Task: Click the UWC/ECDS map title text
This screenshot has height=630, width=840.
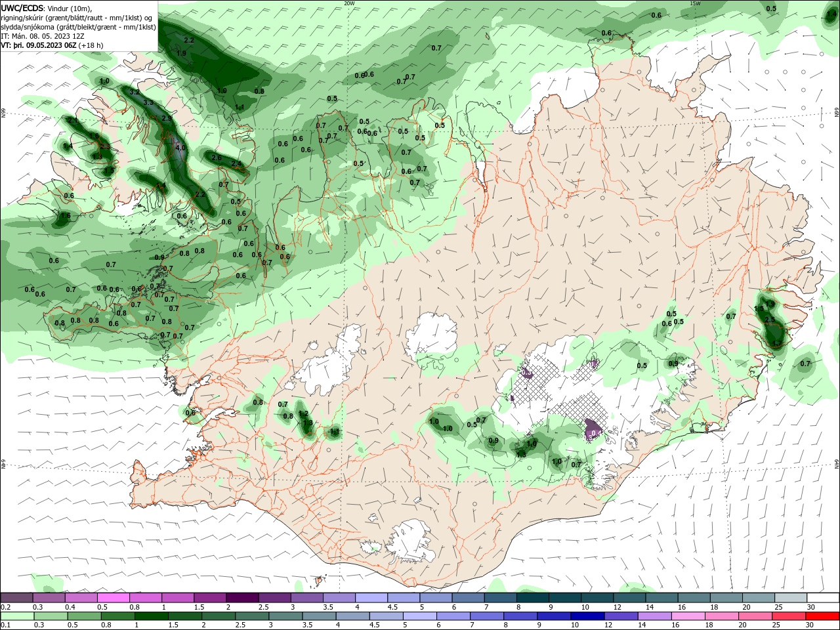Action: 23,8
